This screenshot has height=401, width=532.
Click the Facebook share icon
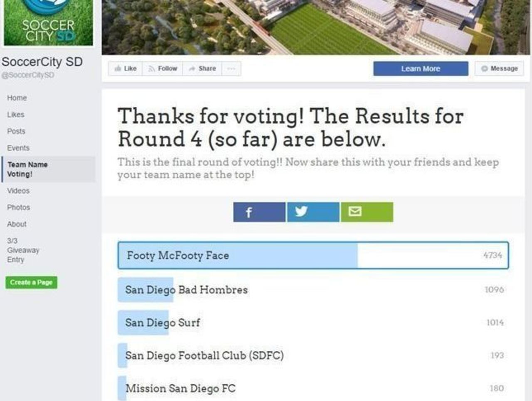pyautogui.click(x=259, y=212)
